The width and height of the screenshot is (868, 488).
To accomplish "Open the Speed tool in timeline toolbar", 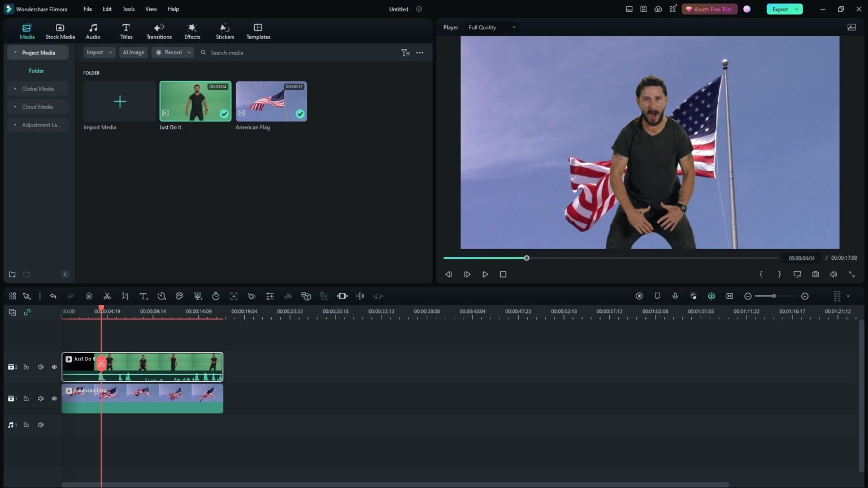I will pyautogui.click(x=162, y=296).
